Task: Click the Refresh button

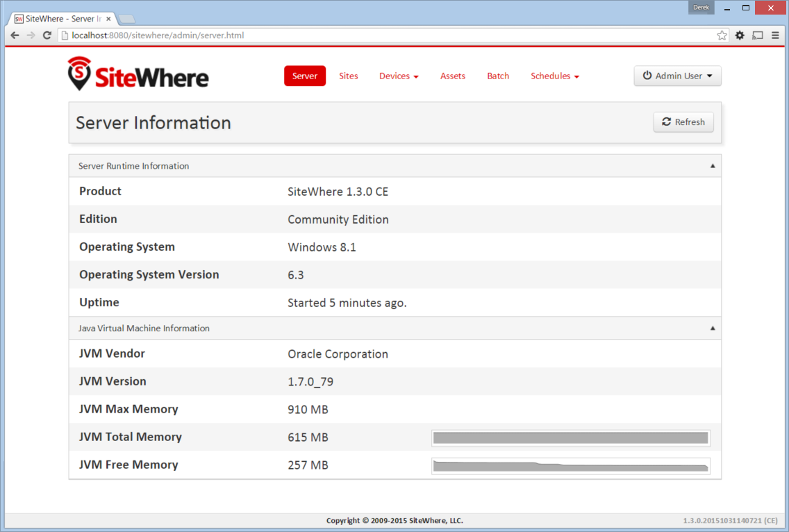Action: [683, 122]
